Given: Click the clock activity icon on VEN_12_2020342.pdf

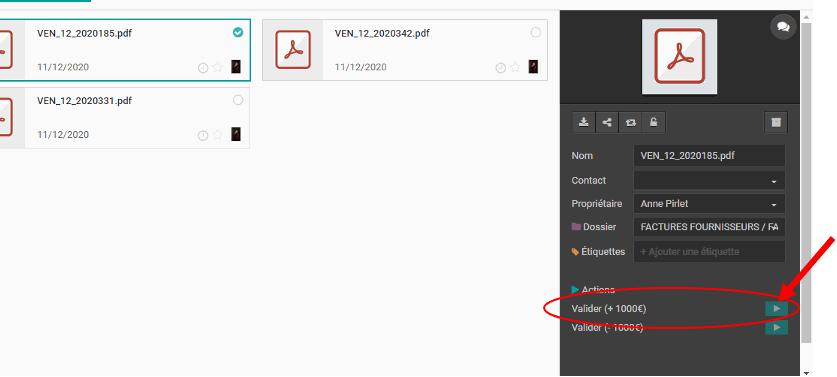Looking at the screenshot, I should tap(501, 68).
